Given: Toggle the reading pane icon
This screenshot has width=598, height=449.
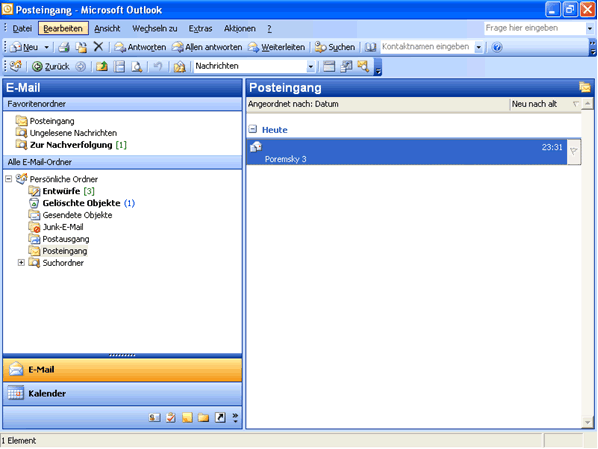Looking at the screenshot, I should pyautogui.click(x=120, y=66).
